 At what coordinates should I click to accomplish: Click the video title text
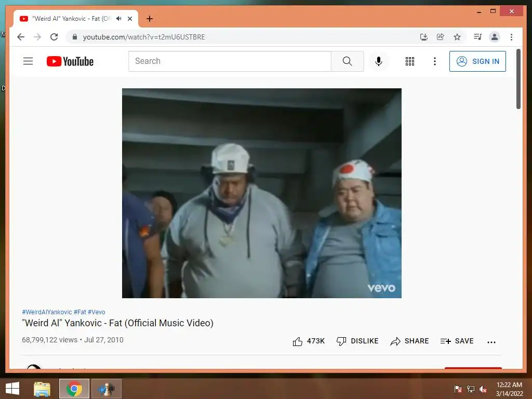tap(117, 323)
